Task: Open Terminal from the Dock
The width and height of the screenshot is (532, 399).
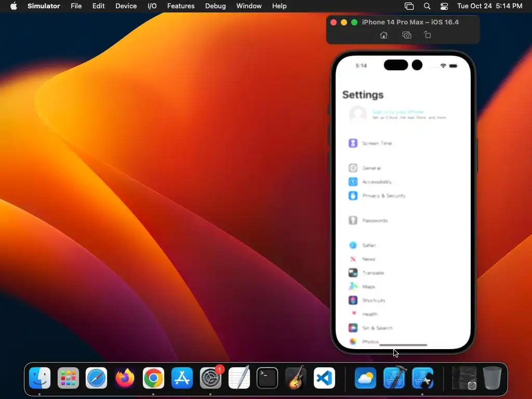Action: (268, 378)
